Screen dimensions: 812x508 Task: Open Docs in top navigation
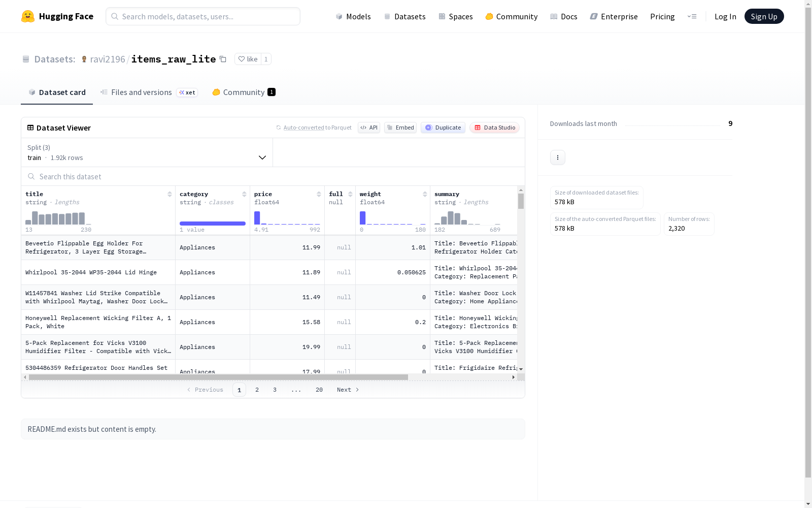pos(564,16)
